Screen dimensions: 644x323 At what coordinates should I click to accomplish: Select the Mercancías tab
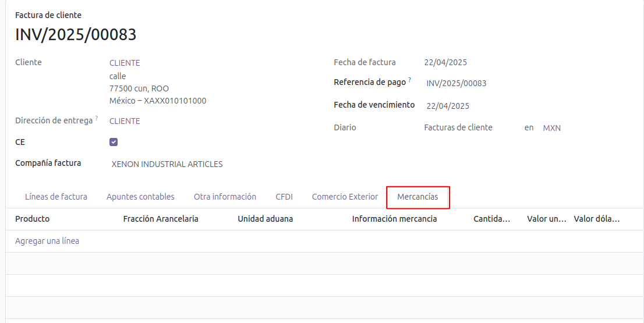click(417, 197)
